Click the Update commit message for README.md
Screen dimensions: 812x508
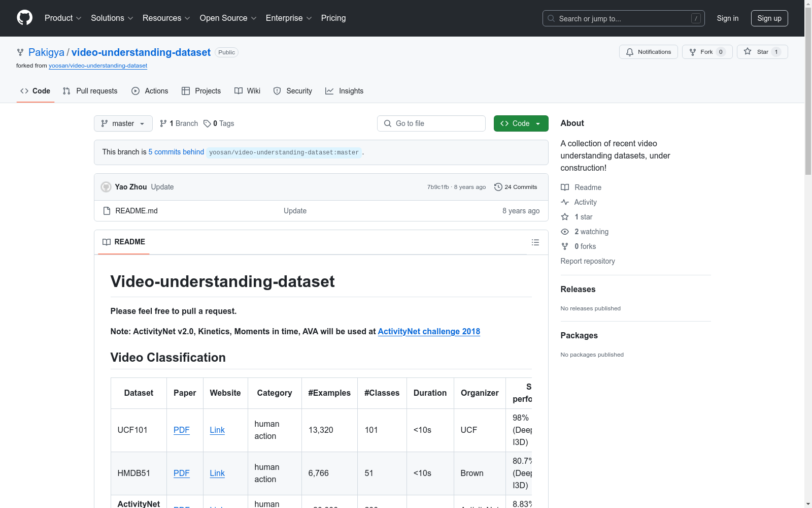(x=295, y=211)
